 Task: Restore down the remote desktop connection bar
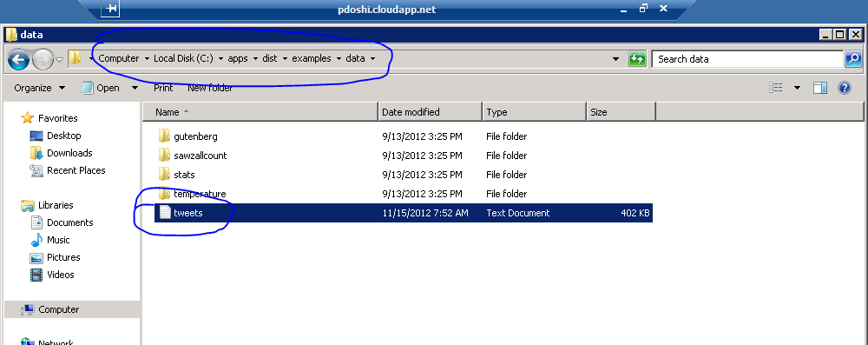point(643,9)
